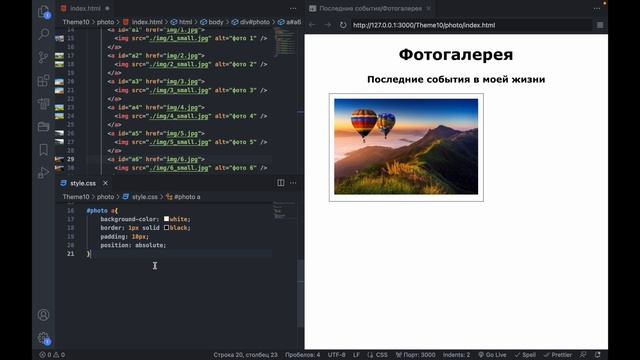640x360 pixels.
Task: Click img/6.jpg href link in code
Action: 182,159
